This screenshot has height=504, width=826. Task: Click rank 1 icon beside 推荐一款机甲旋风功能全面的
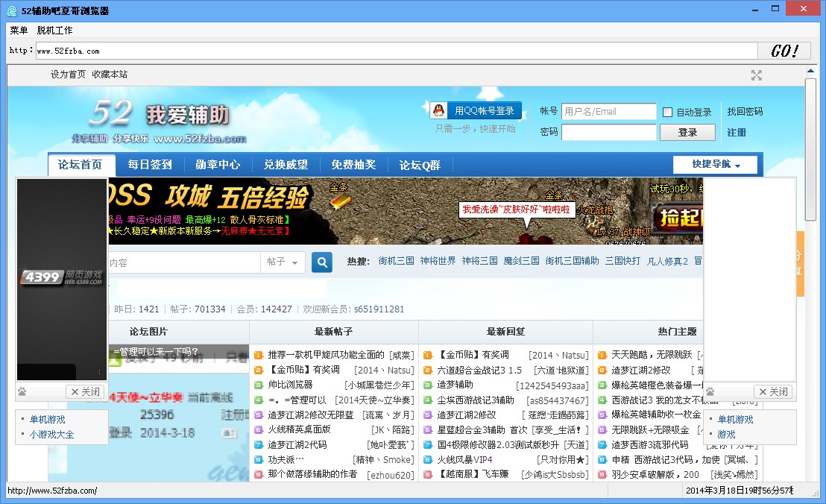click(x=258, y=355)
